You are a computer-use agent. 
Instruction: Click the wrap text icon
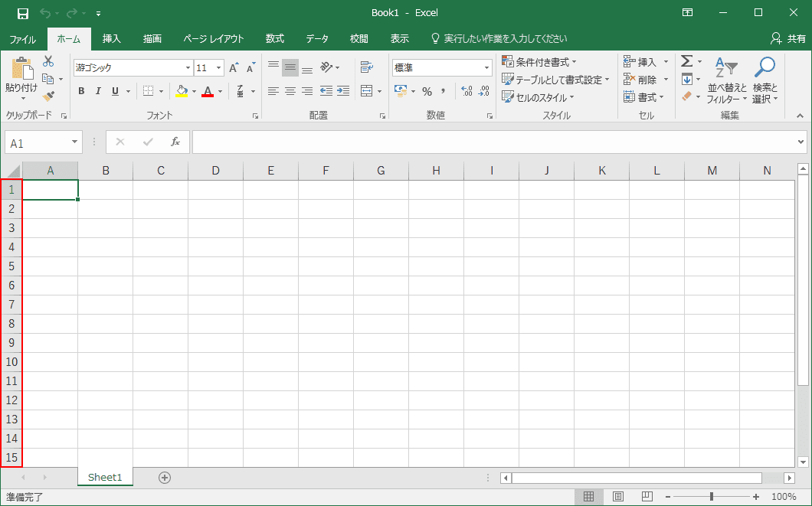[367, 67]
